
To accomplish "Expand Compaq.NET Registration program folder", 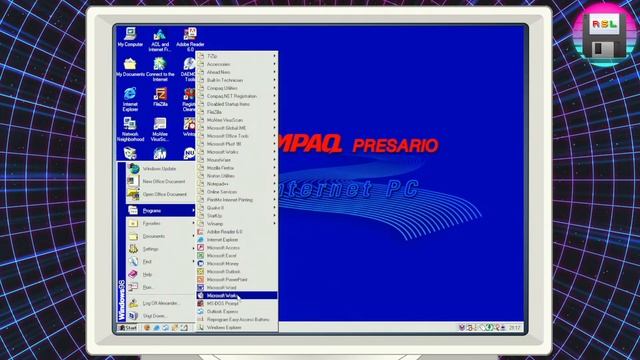I will click(237, 96).
